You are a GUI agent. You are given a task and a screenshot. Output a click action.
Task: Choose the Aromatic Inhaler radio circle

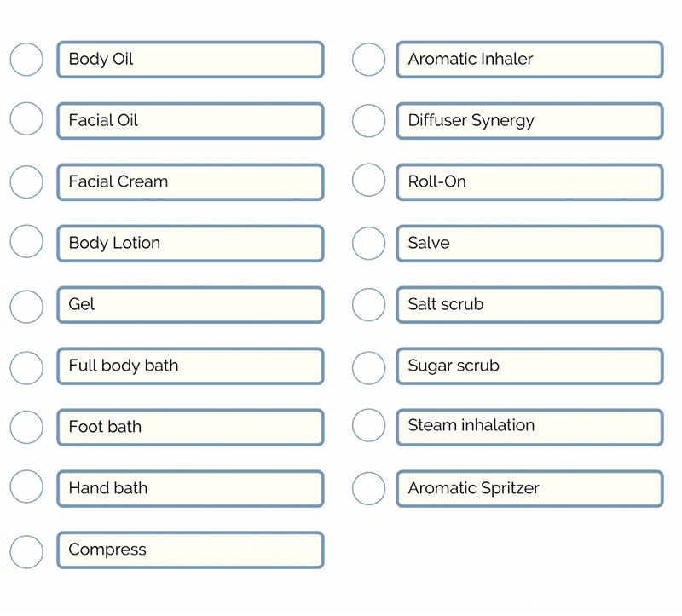368,60
